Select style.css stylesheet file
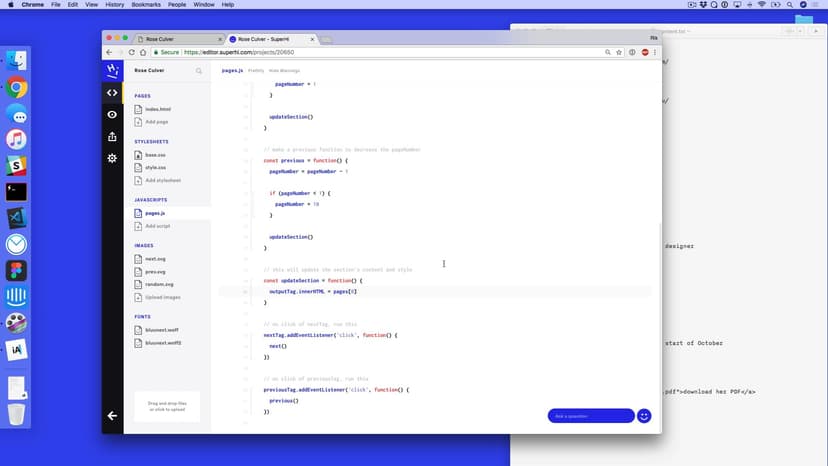This screenshot has height=466, width=828. 155,167
